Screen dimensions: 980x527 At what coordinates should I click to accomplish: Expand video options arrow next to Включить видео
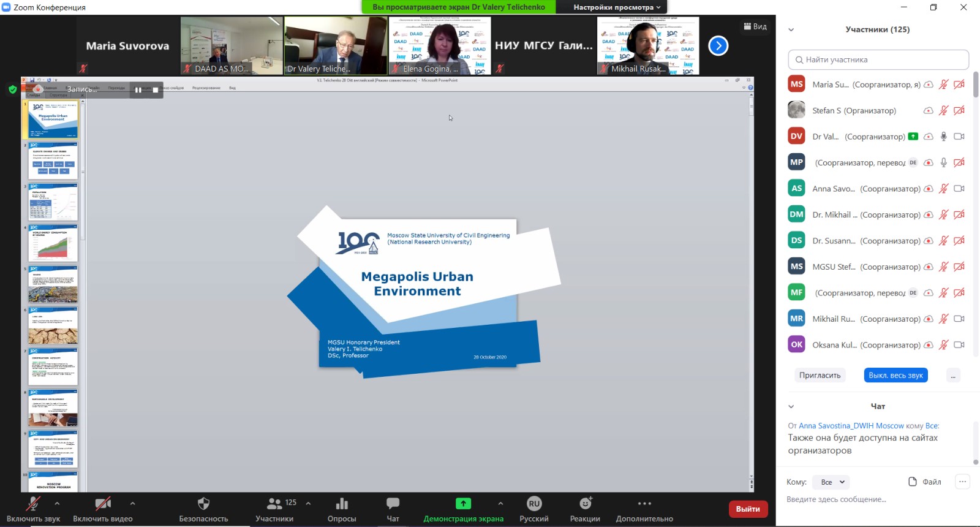tap(132, 503)
